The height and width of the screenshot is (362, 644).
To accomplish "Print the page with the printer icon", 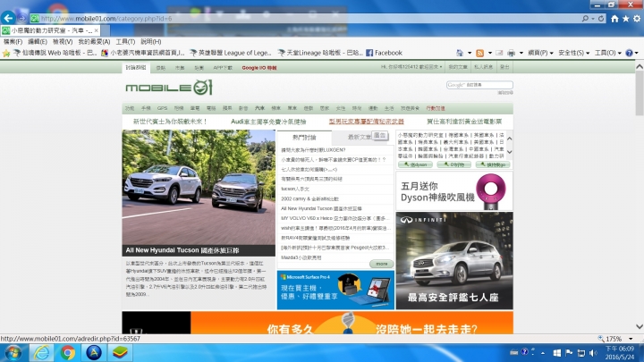I will 511,53.
